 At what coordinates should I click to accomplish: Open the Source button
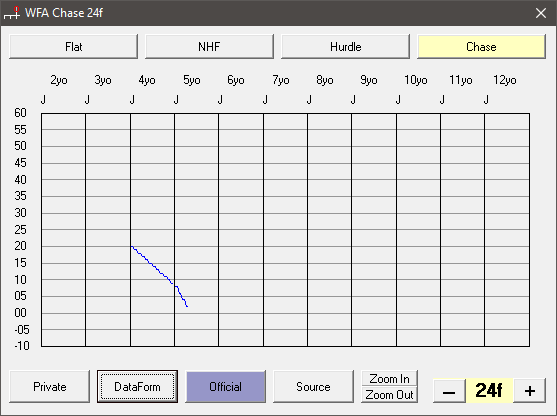[313, 387]
